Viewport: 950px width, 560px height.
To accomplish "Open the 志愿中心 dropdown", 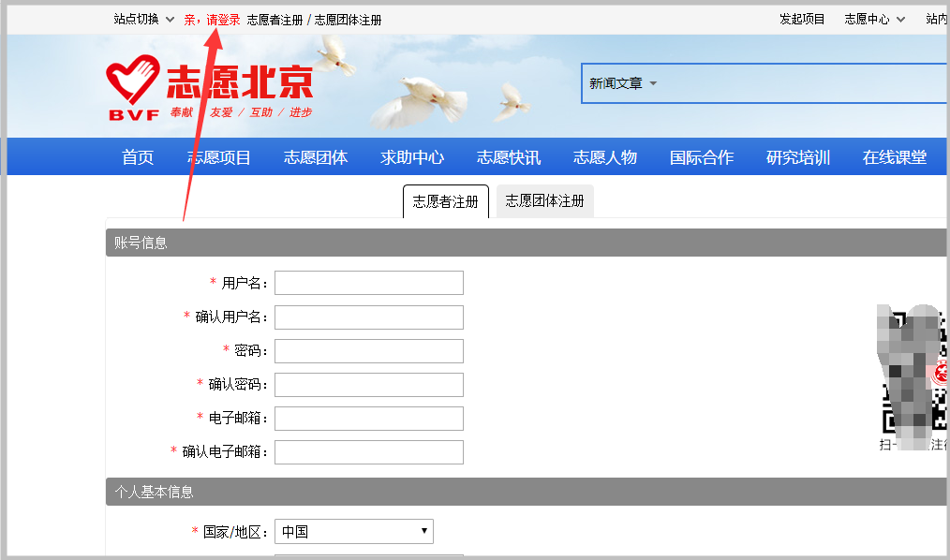I will pyautogui.click(x=871, y=18).
